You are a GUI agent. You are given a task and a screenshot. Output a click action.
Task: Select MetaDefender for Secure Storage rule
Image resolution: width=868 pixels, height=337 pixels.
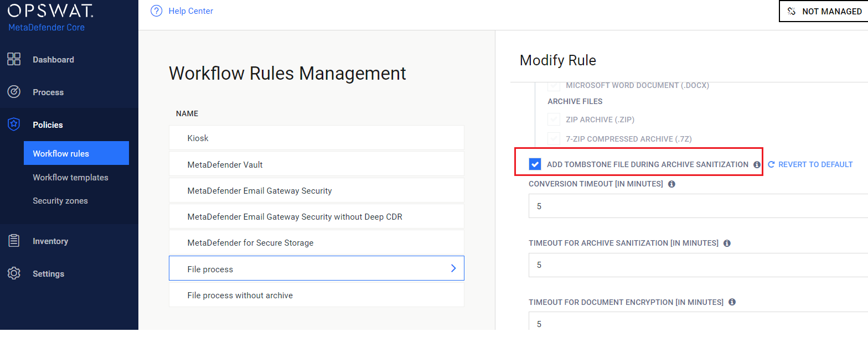(317, 242)
